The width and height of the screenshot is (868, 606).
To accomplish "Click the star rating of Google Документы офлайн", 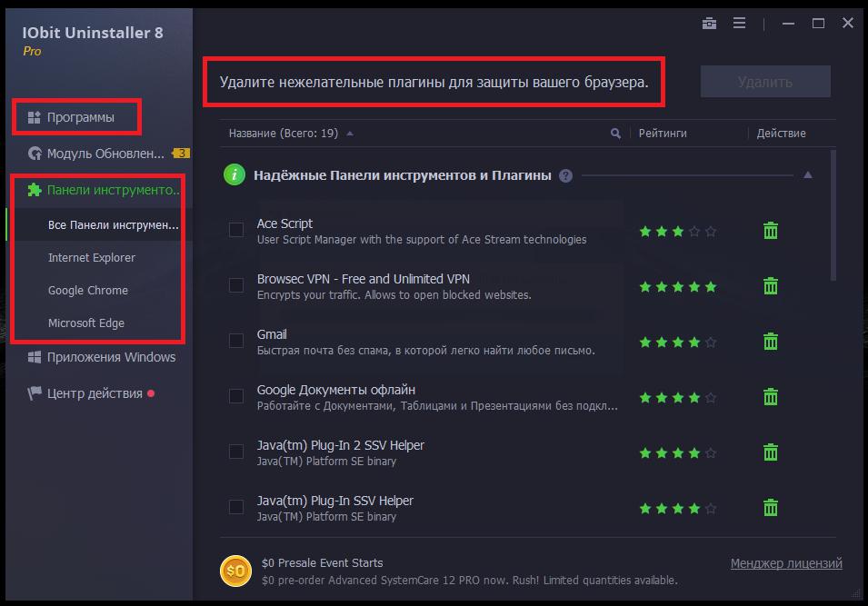I will pos(678,397).
